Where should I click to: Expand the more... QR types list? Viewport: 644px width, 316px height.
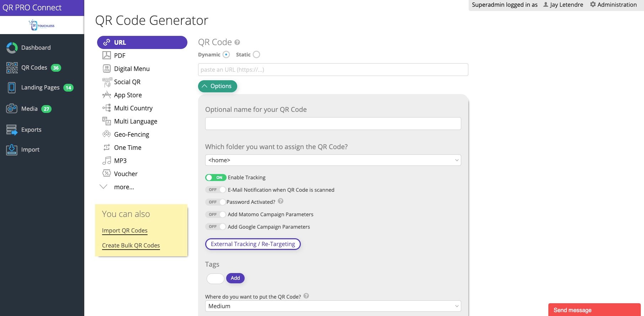point(123,187)
